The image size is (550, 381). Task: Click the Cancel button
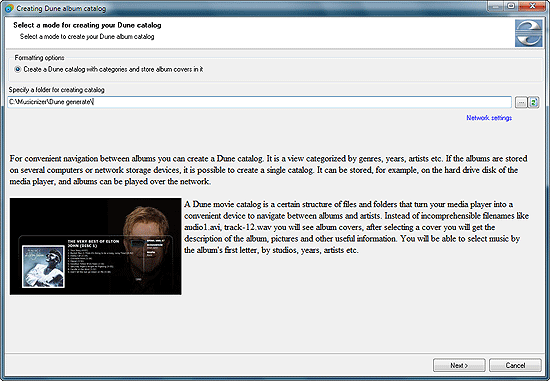click(515, 365)
